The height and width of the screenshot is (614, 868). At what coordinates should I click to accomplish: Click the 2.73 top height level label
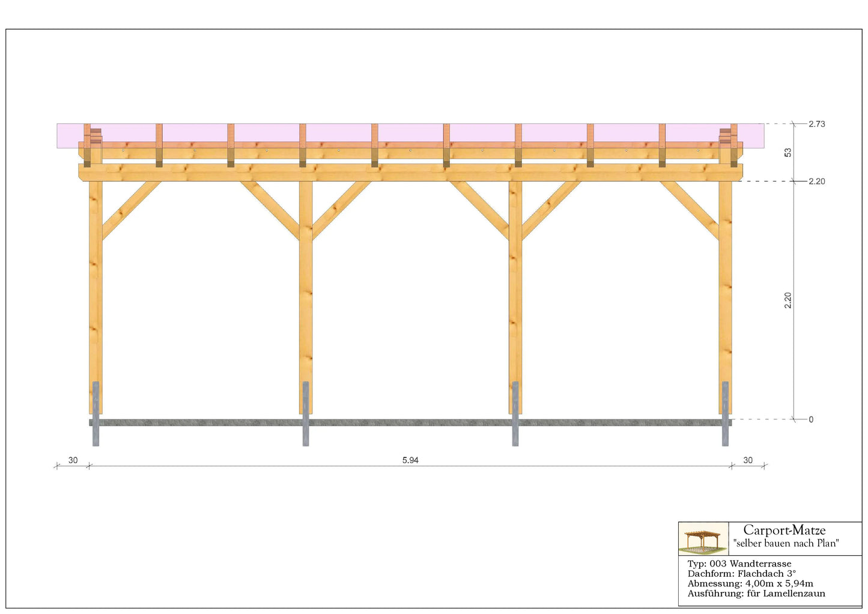[x=816, y=124]
